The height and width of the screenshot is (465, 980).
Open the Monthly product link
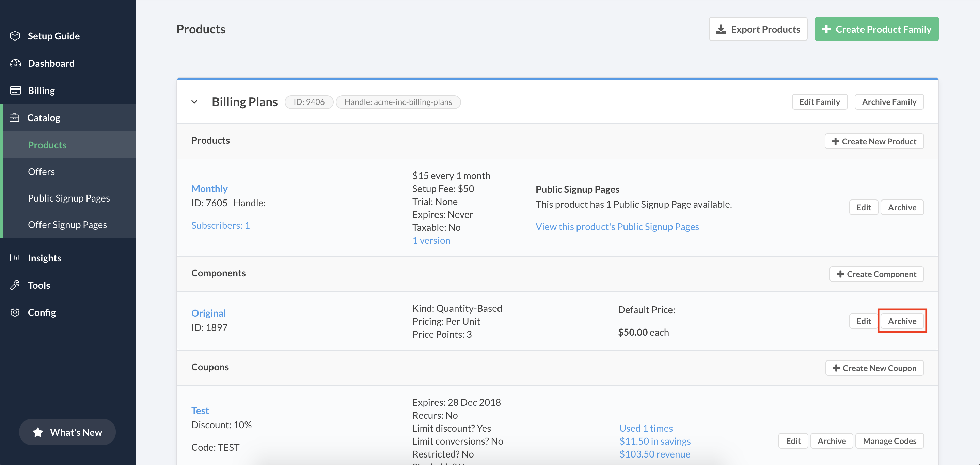209,189
